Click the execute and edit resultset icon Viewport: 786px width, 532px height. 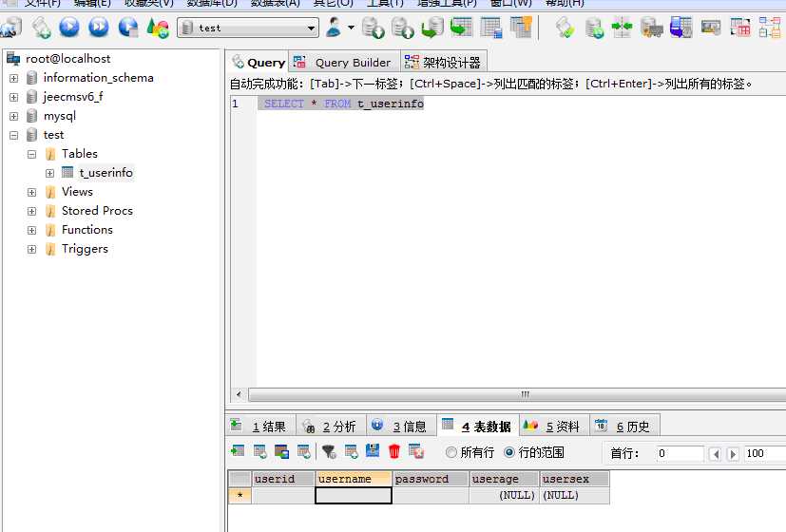(128, 27)
